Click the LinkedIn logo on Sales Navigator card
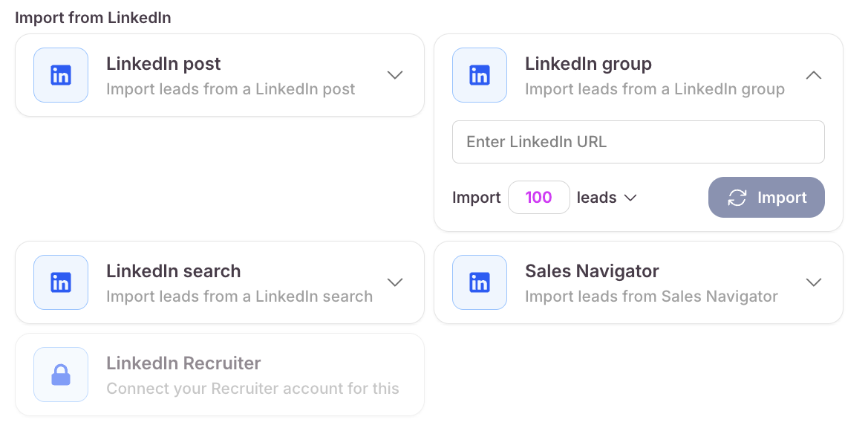The width and height of the screenshot is (868, 434). (x=480, y=282)
